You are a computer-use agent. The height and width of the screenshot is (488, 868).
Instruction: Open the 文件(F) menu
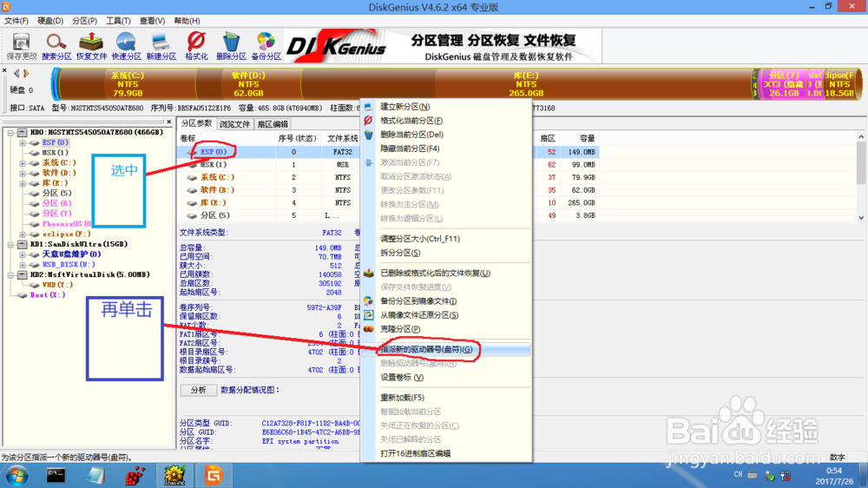point(16,21)
